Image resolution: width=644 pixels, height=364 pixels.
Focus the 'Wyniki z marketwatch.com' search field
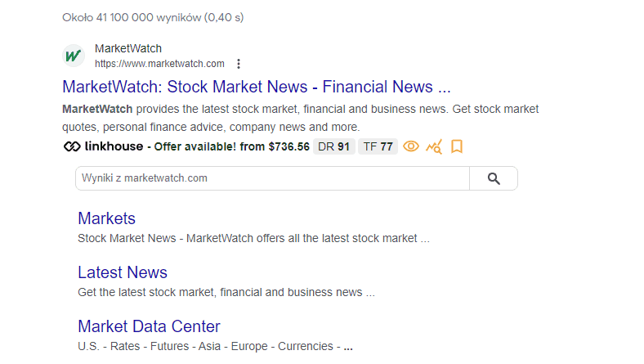click(x=272, y=178)
